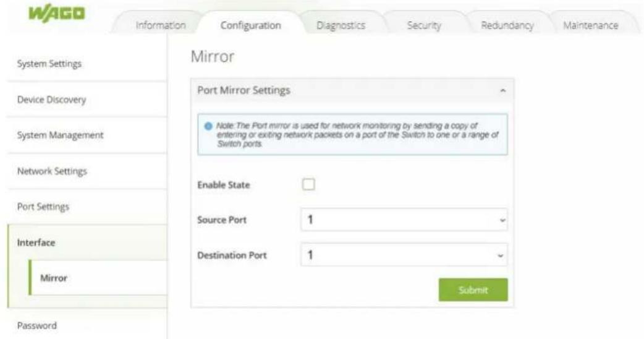Open the Redundancy tab
This screenshot has height=339, width=644.
pos(507,25)
